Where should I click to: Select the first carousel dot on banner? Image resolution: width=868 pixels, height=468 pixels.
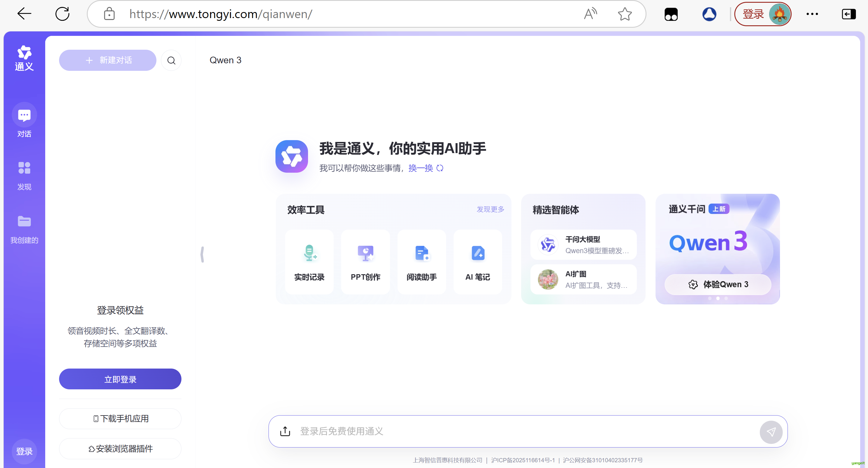point(710,298)
